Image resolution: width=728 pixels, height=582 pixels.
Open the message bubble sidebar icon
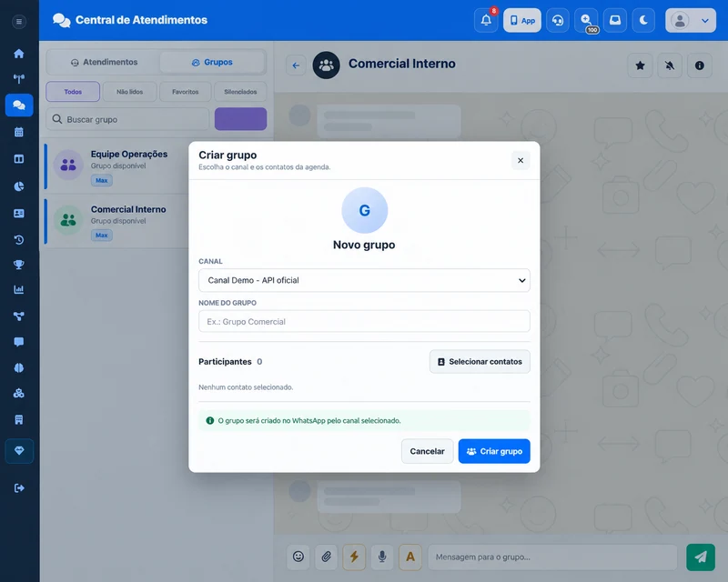pos(19,342)
